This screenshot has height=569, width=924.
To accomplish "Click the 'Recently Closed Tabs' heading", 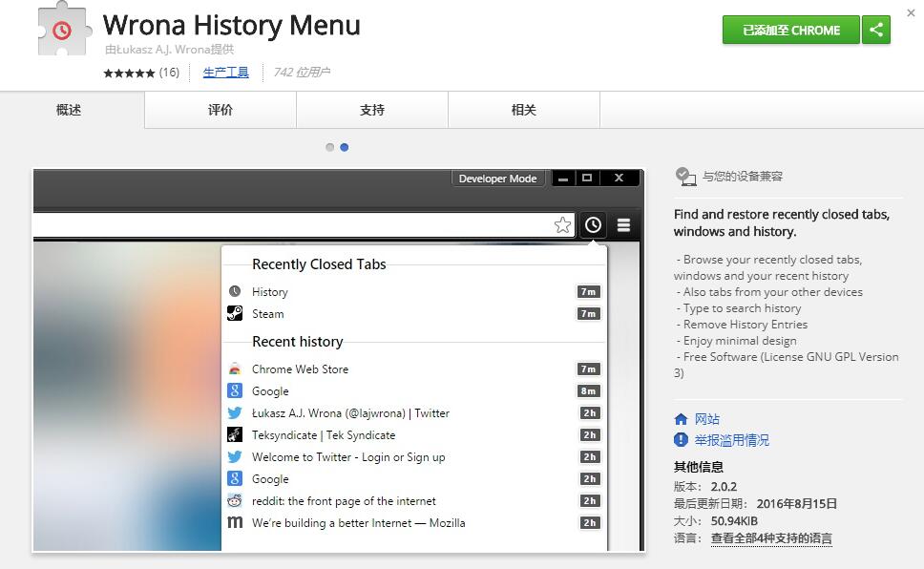I will coord(319,264).
